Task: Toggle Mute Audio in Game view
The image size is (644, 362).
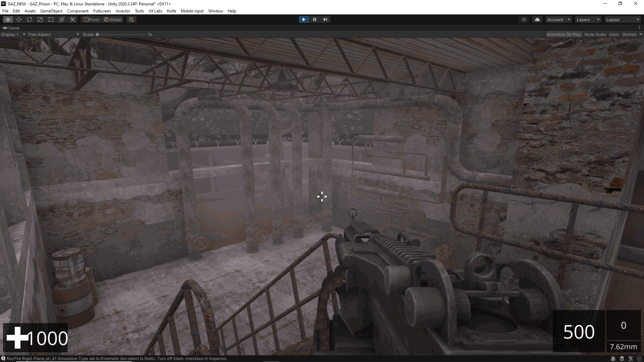Action: (x=595, y=34)
